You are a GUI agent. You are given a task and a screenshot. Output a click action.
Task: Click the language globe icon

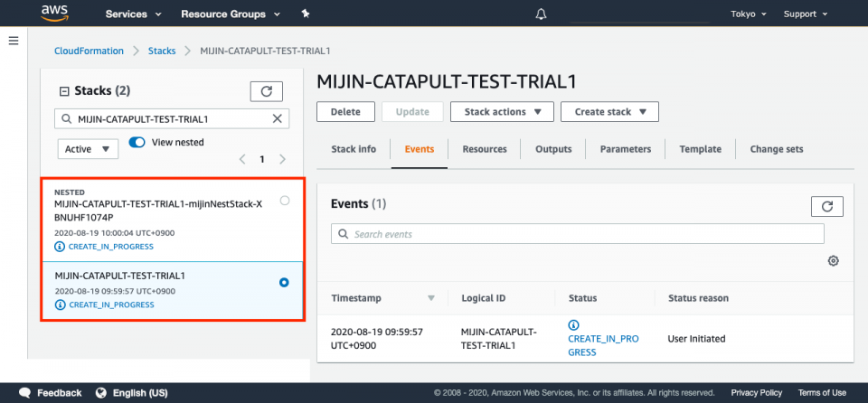tap(100, 393)
